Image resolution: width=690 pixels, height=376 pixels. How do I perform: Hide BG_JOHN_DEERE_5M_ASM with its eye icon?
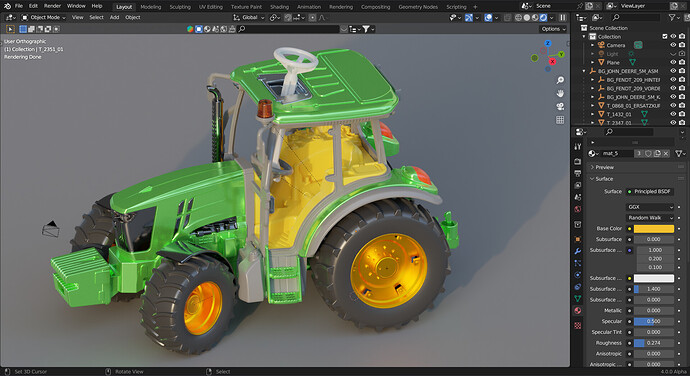pos(673,71)
